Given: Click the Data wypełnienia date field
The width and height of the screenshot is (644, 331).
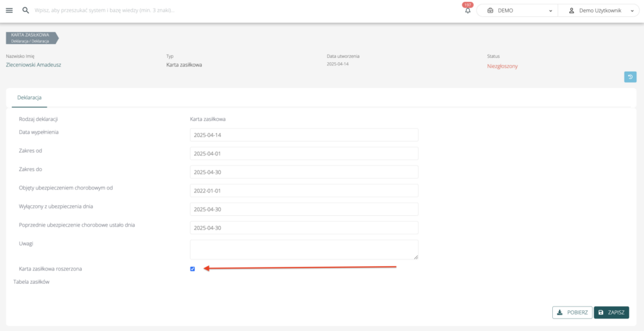Looking at the screenshot, I should tap(304, 135).
